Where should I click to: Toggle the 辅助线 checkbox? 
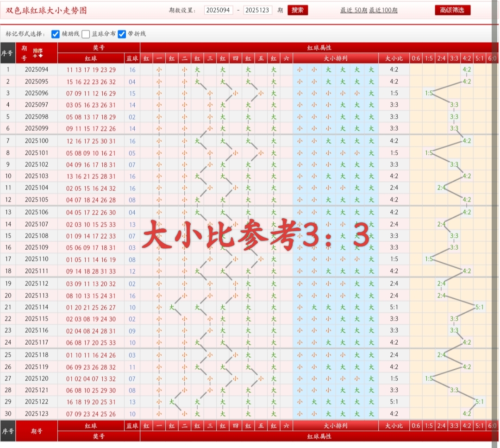point(56,34)
